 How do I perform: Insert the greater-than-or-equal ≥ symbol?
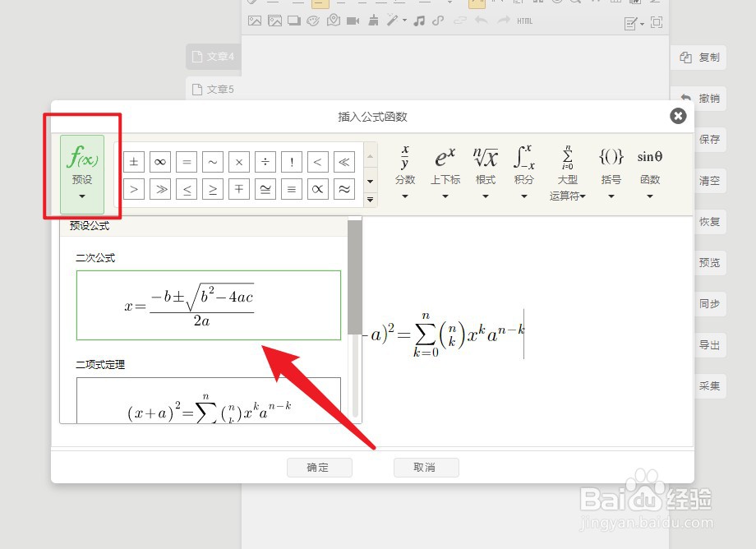tap(213, 189)
